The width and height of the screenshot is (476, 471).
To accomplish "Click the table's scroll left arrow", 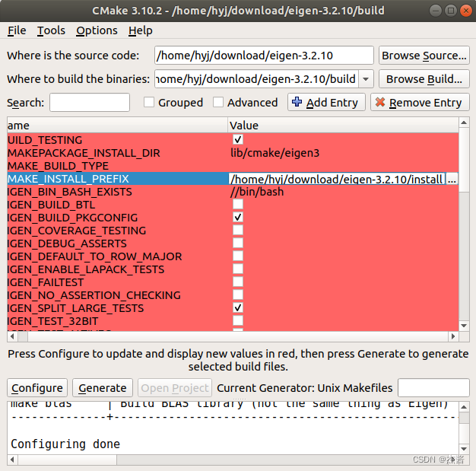I will (12, 336).
